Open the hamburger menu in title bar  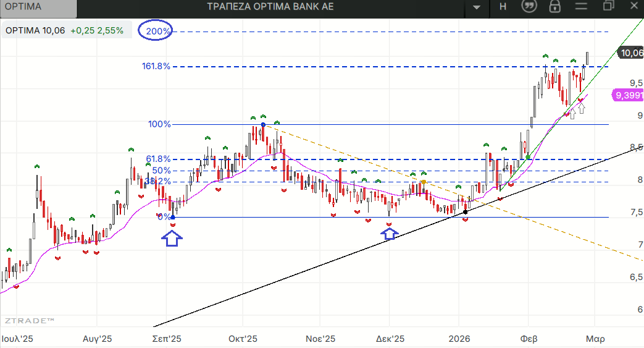(581, 7)
